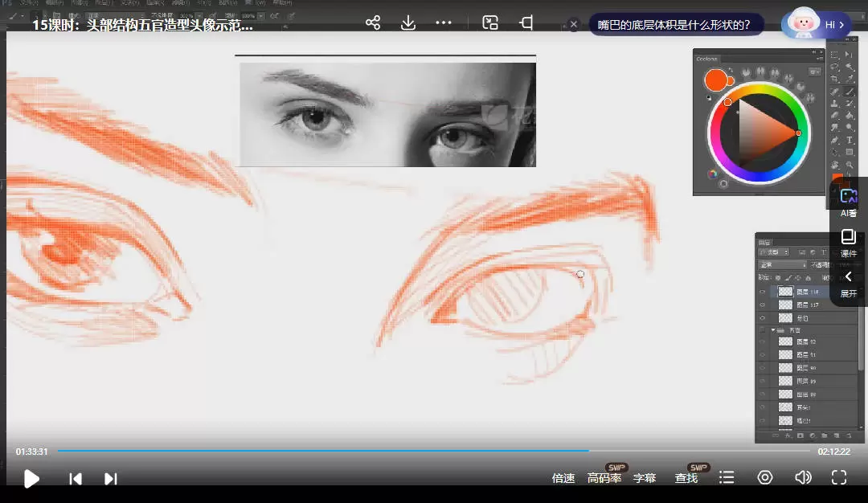The image size is (868, 503).
Task: Select the Rectangle shape tool
Action: click(850, 152)
